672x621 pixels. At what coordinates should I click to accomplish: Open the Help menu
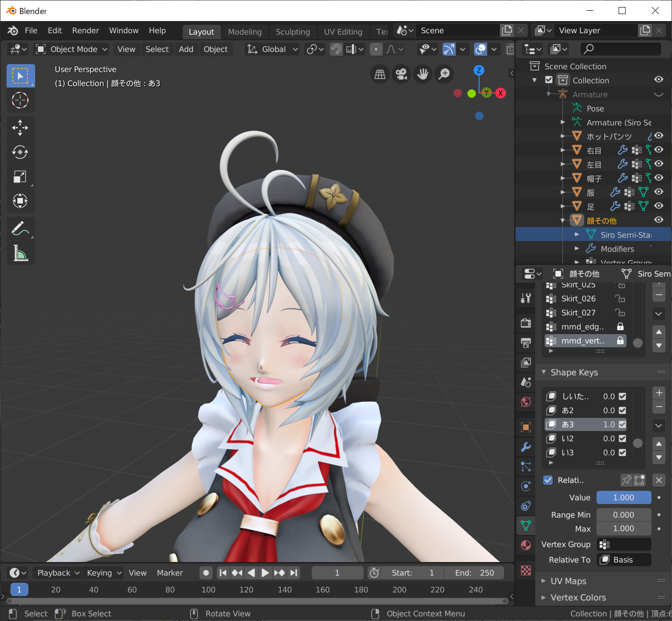pyautogui.click(x=157, y=30)
